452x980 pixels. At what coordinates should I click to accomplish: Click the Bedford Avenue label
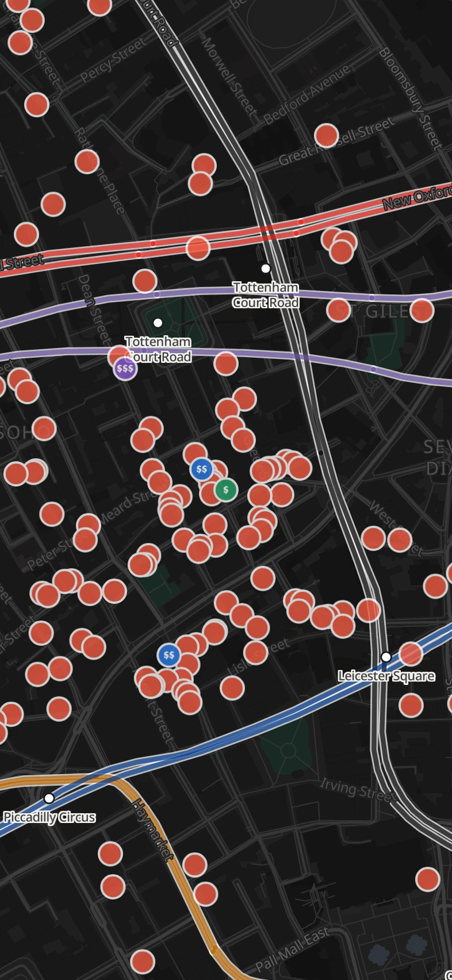tap(307, 94)
